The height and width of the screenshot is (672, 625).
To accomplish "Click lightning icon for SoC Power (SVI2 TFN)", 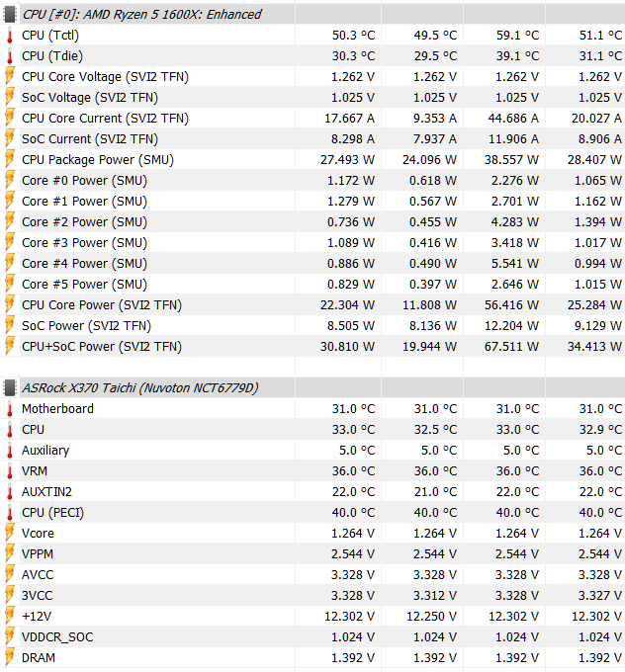I will (10, 326).
